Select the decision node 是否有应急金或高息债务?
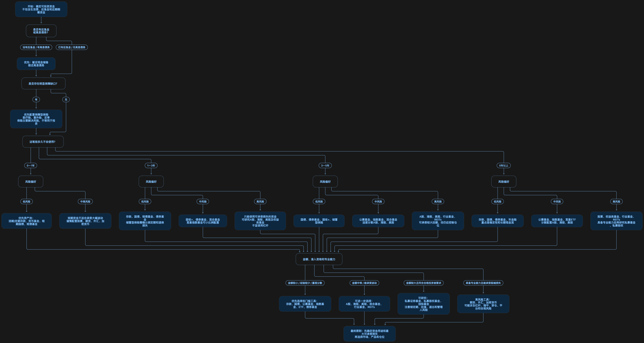This screenshot has height=343, width=644. (41, 31)
